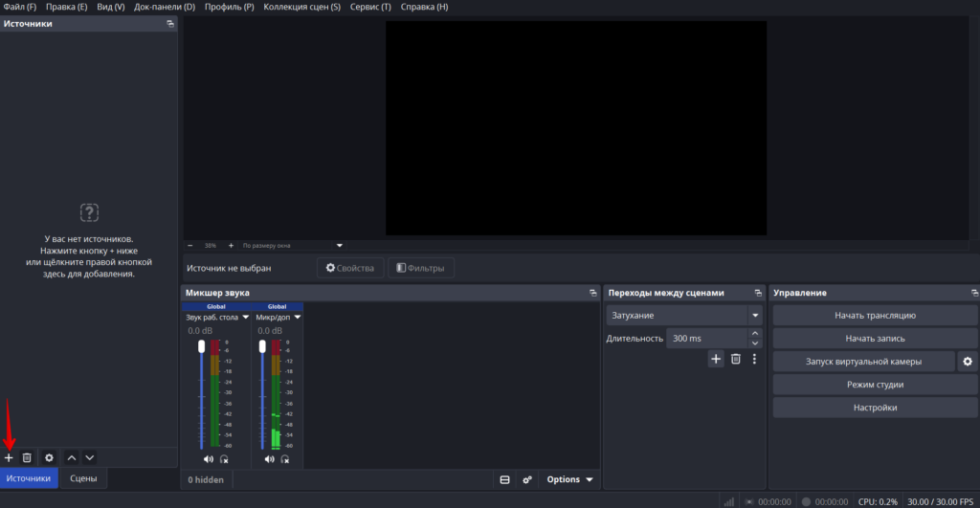This screenshot has width=980, height=508.
Task: Mute Звук раб. стола speaker icon
Action: [208, 459]
